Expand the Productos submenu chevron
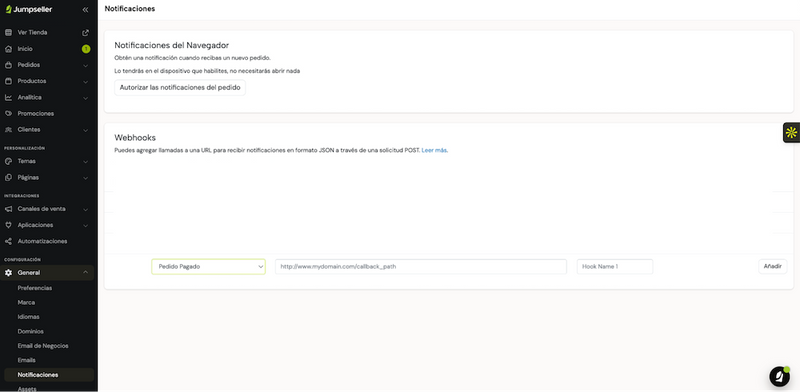The width and height of the screenshot is (800, 392). 85,81
